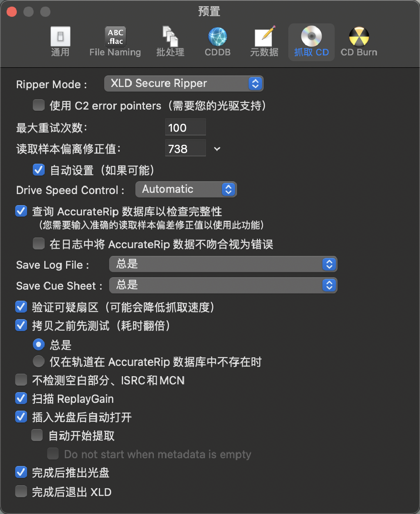The image size is (420, 514).
Task: Switch to the 批处理 (Batch) pane
Action: 170,41
